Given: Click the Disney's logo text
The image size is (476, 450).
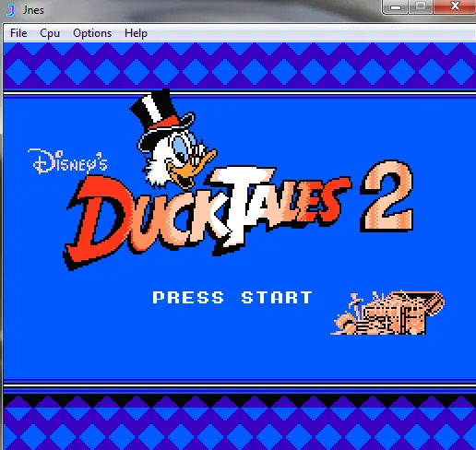Looking at the screenshot, I should [67, 161].
